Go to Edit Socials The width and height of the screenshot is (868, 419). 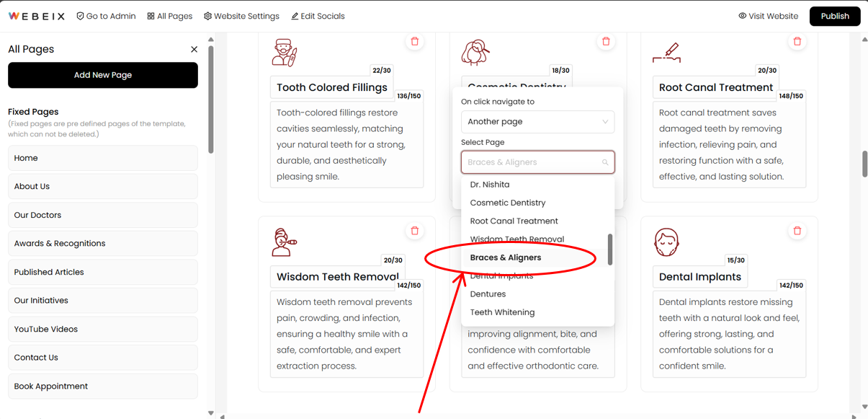click(318, 16)
